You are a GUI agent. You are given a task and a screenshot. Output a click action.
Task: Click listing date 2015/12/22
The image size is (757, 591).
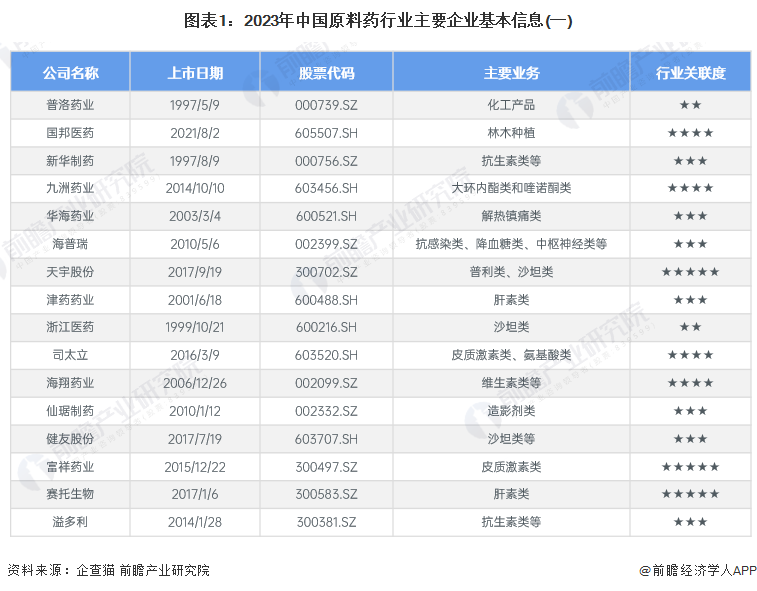click(195, 467)
